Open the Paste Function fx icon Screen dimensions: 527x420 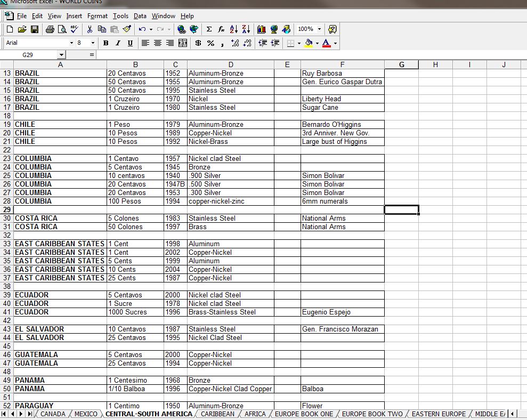[x=221, y=29]
